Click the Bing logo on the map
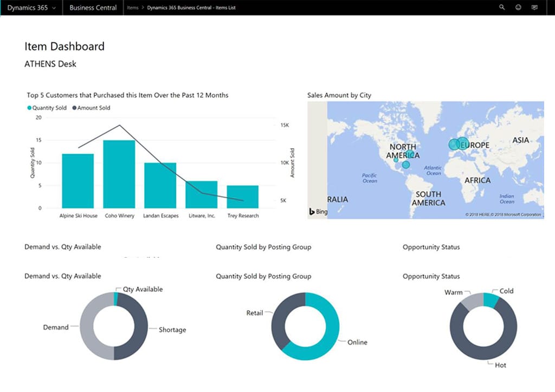The width and height of the screenshot is (555, 392). (318, 211)
